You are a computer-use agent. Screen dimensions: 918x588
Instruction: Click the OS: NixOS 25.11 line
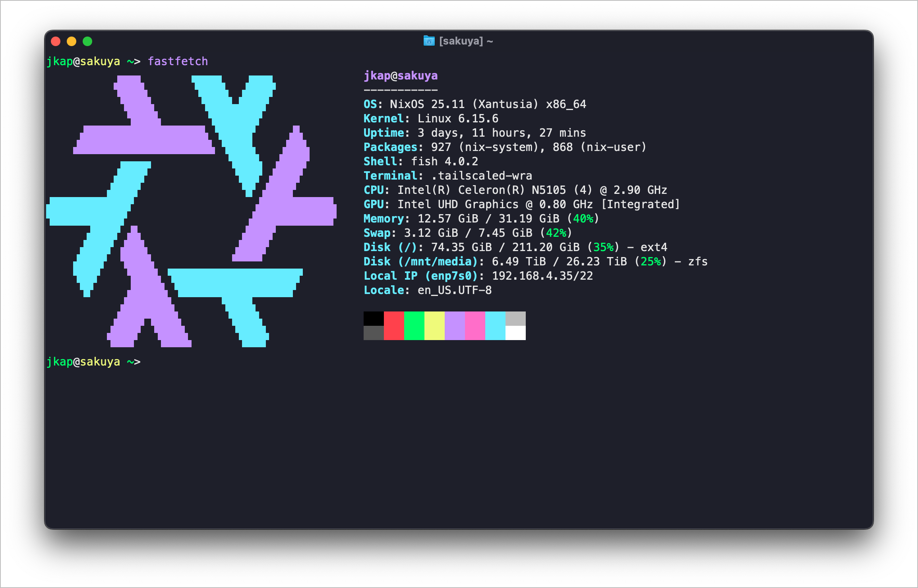point(475,104)
